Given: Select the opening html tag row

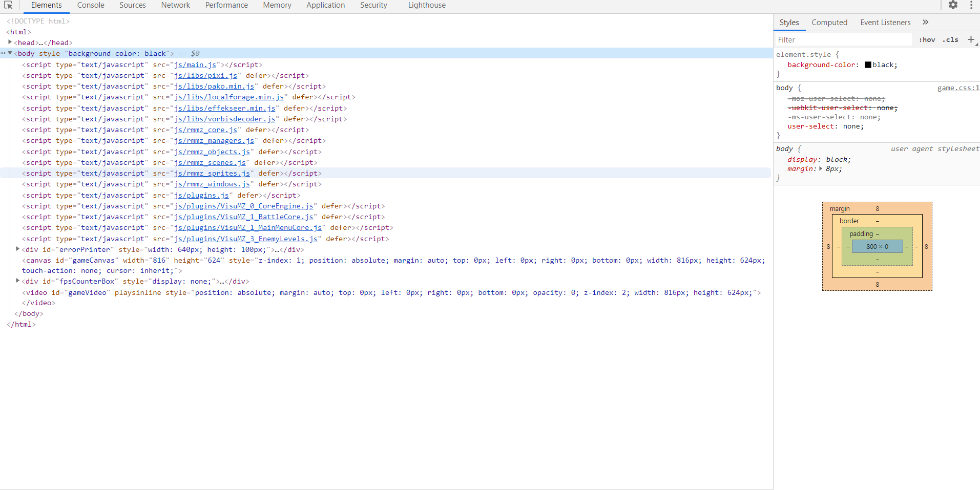Looking at the screenshot, I should click(18, 32).
